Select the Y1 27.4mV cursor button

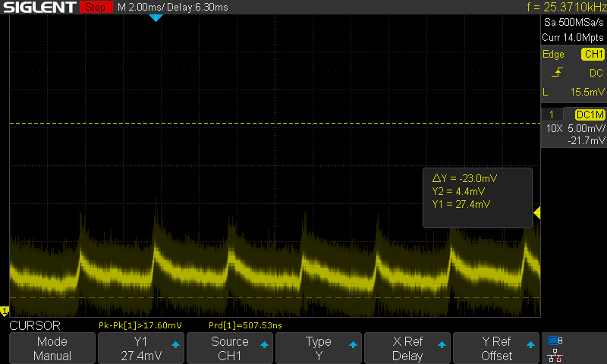tap(141, 348)
